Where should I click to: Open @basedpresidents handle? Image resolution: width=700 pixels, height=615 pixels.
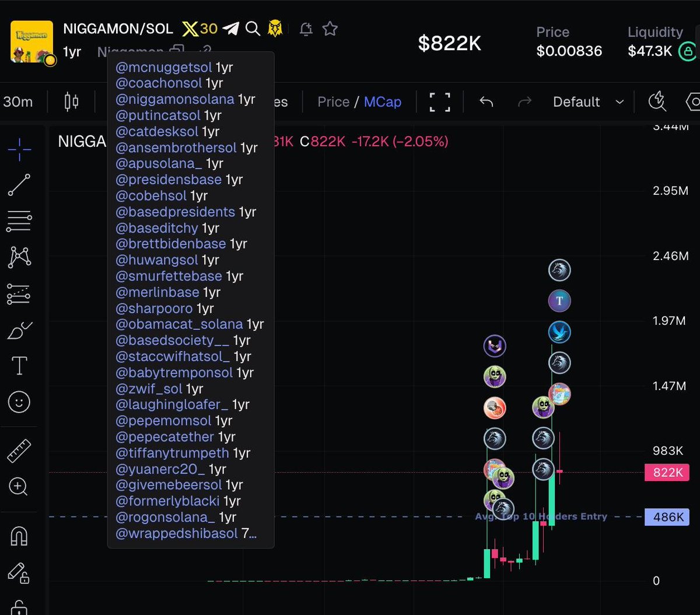pos(175,212)
